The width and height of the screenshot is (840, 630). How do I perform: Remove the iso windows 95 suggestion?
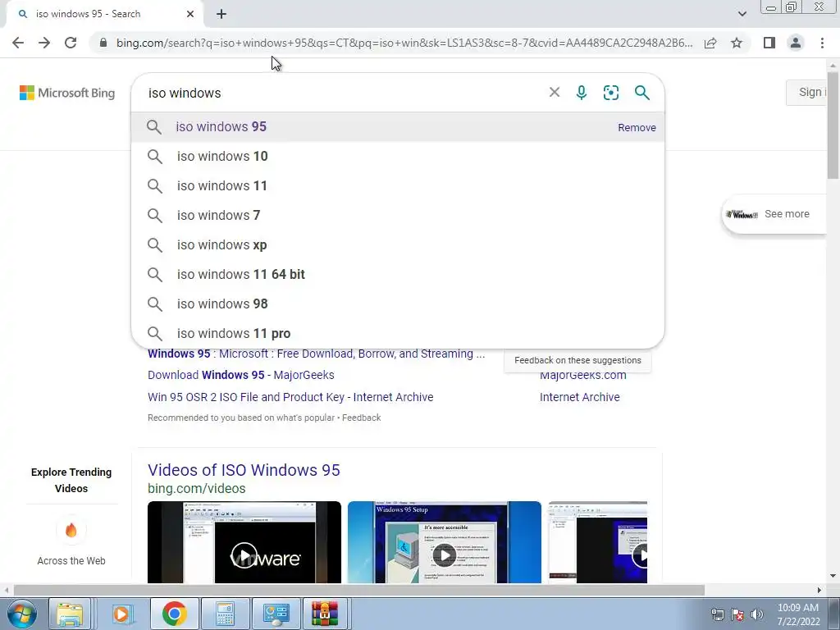tap(637, 127)
